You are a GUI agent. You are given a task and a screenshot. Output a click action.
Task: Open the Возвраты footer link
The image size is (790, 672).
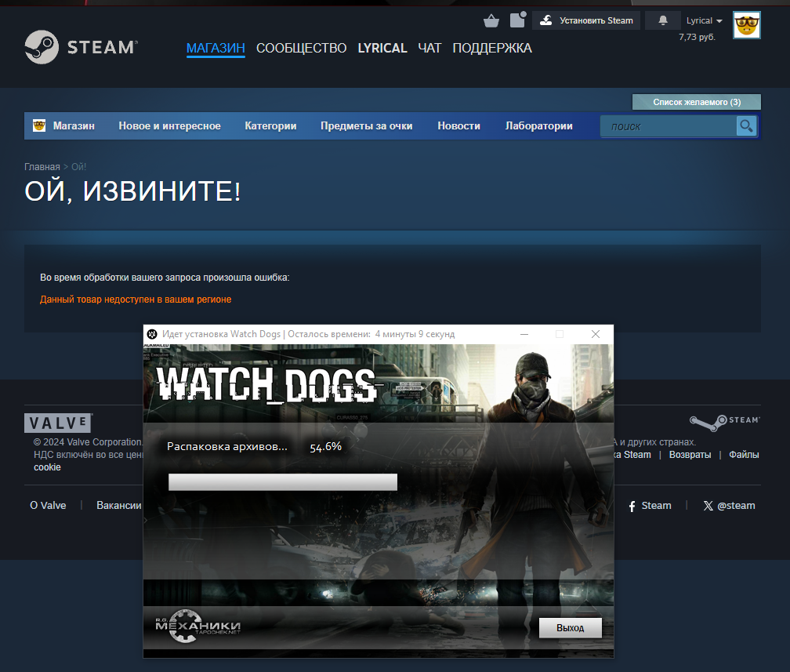point(690,455)
